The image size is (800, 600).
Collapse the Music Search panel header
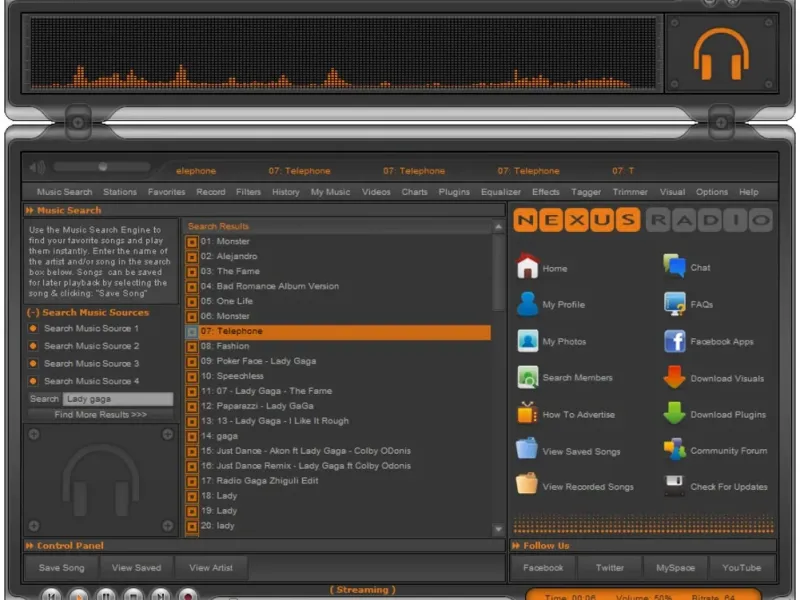point(30,210)
